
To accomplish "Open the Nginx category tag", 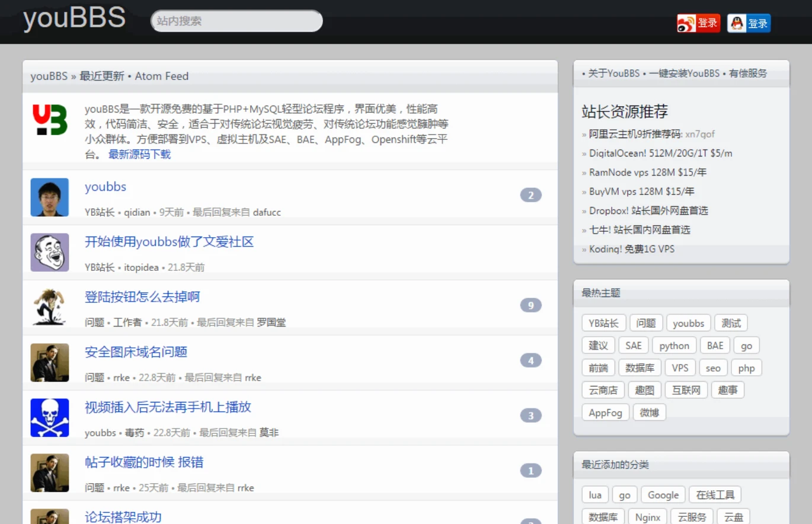I will (647, 517).
